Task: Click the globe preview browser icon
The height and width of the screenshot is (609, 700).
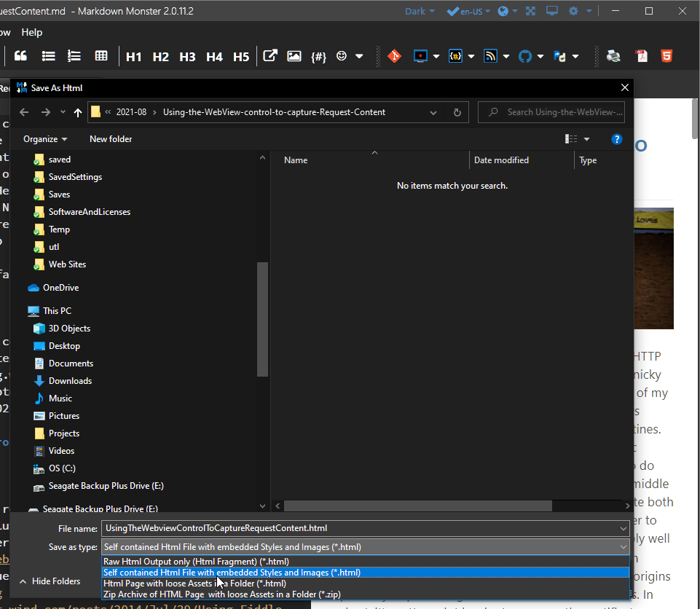Action: (x=503, y=11)
